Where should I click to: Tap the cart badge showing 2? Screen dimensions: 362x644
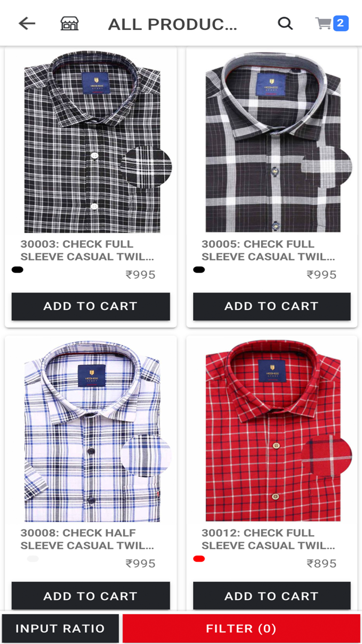341,24
